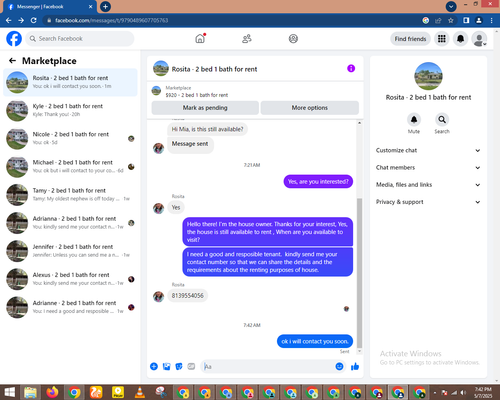Click Find friends button
Viewport: 500px width, 400px height.
[410, 39]
